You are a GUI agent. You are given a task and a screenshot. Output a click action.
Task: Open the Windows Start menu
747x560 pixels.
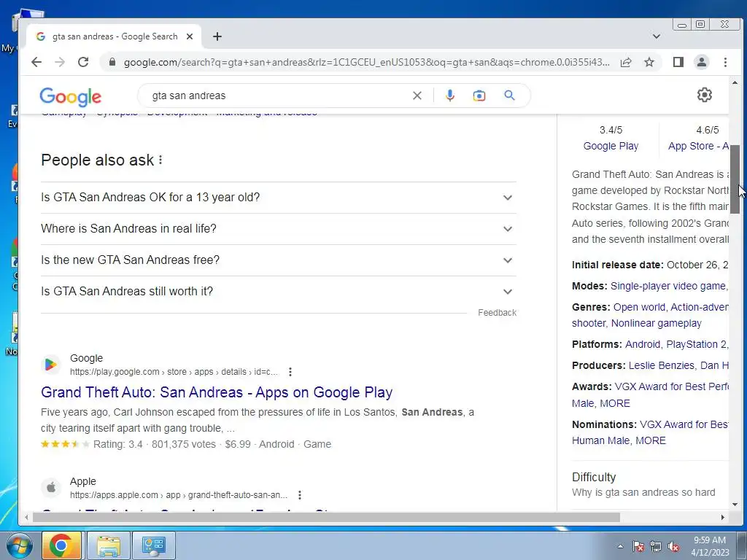[18, 545]
